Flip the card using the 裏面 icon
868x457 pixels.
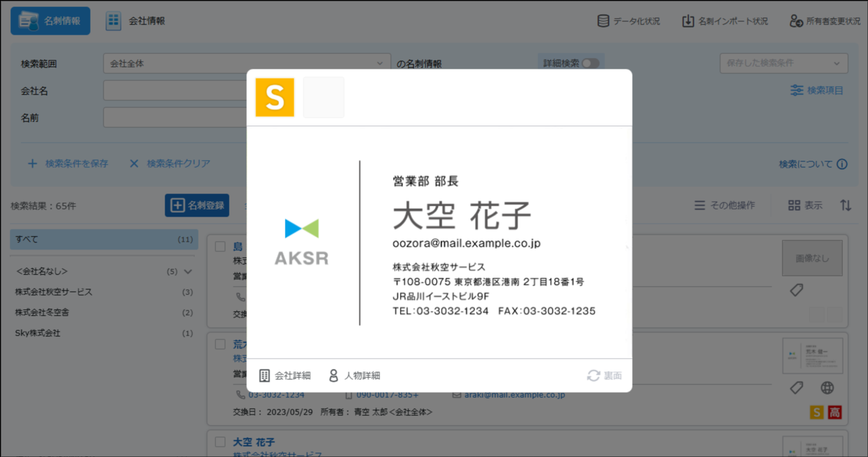pos(593,375)
